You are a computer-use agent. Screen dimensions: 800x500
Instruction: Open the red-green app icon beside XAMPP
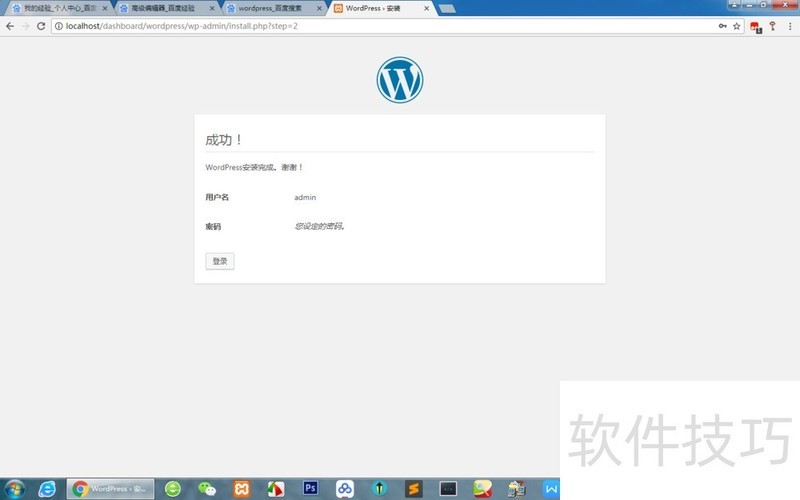(x=276, y=489)
